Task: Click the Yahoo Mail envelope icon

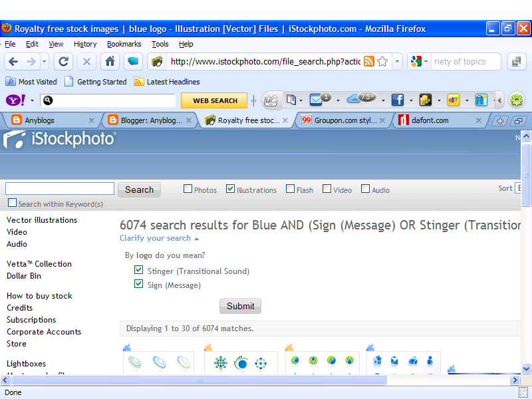Action: [x=315, y=100]
